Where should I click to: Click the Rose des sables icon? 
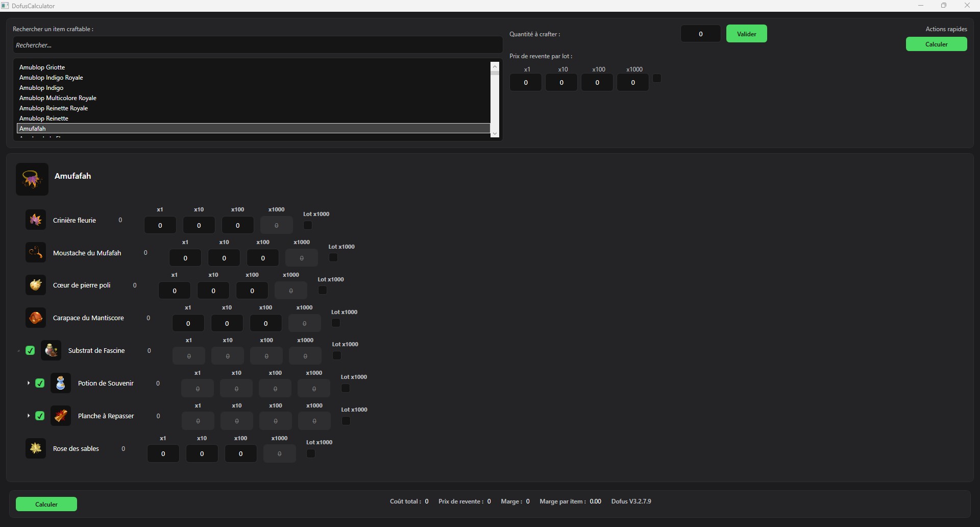tap(36, 448)
